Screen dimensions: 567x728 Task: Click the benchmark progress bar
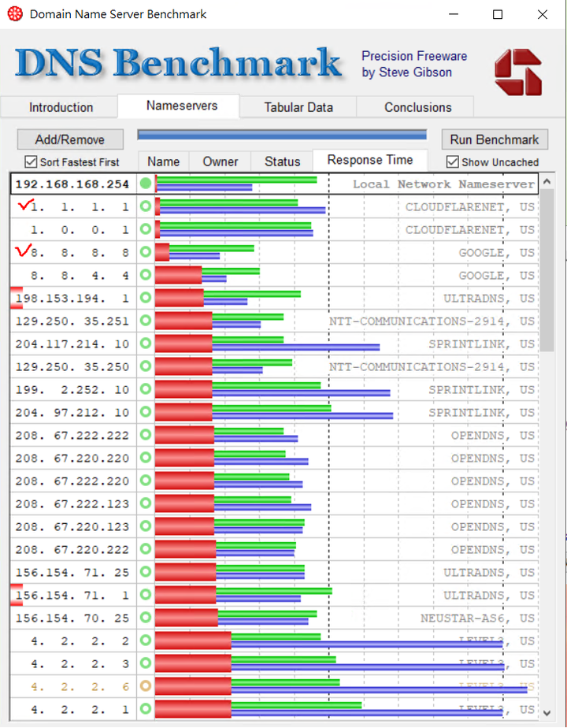point(282,135)
